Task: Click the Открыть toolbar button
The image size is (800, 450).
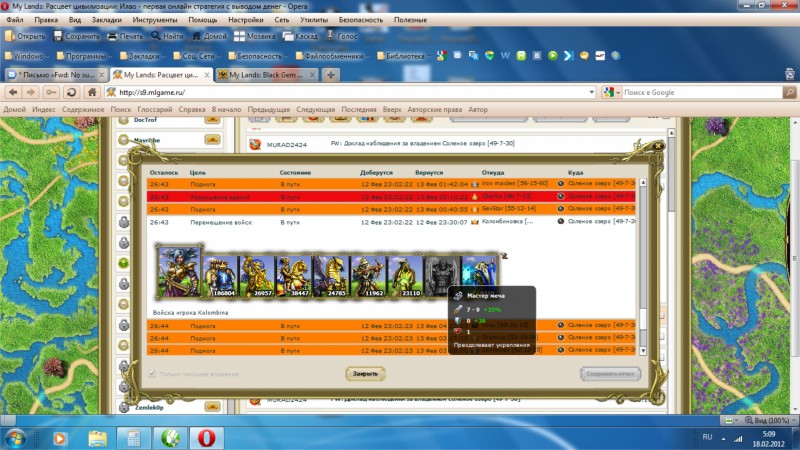Action: [x=26, y=36]
